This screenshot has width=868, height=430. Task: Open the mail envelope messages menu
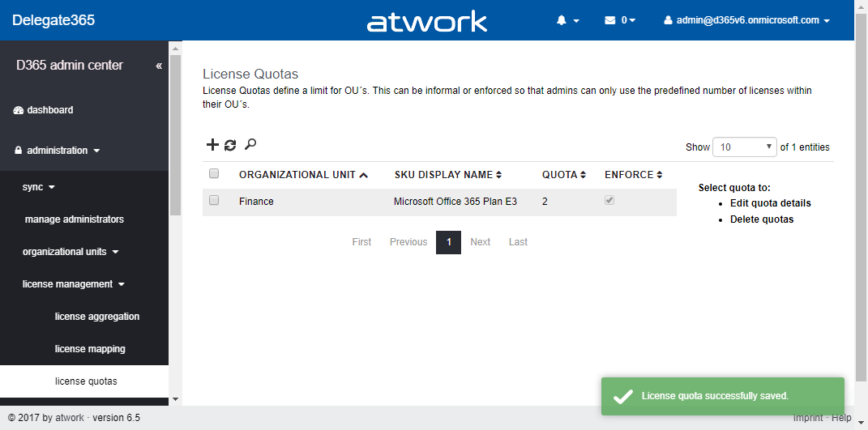[619, 20]
